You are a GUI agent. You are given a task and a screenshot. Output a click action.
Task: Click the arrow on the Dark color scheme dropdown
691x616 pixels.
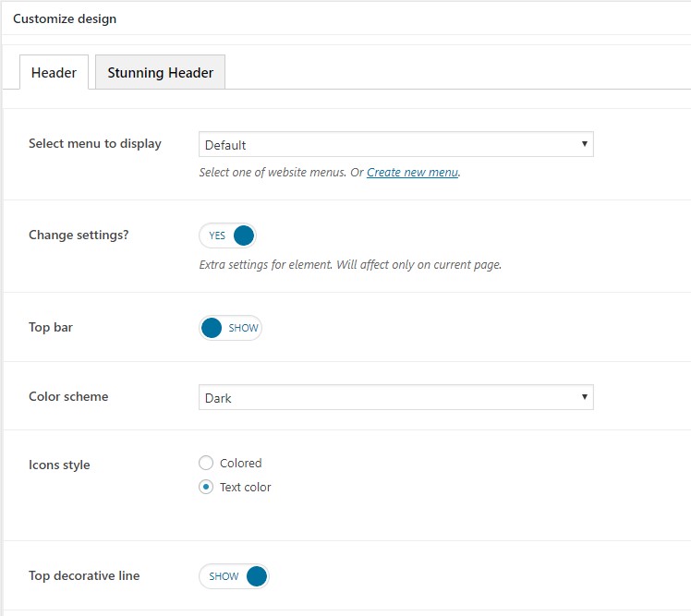pos(585,397)
